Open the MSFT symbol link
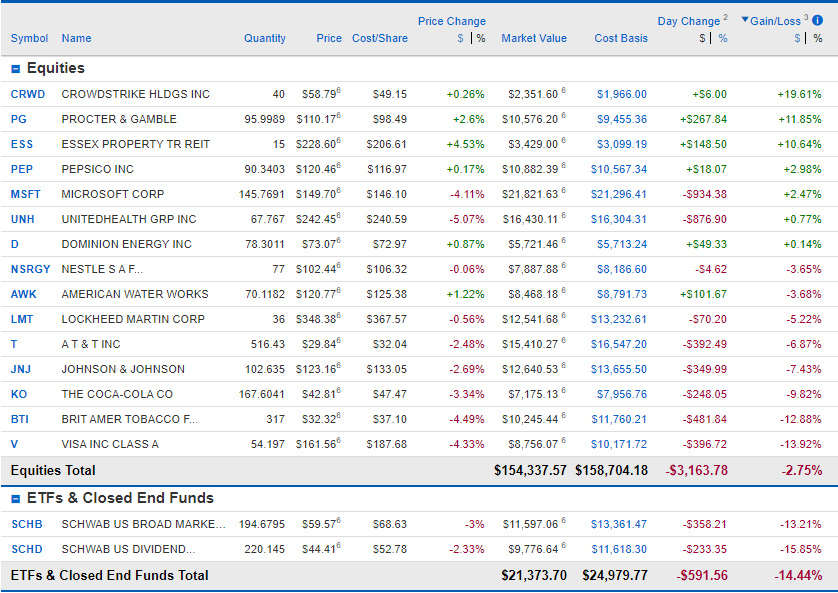838x593 pixels. pyautogui.click(x=26, y=194)
